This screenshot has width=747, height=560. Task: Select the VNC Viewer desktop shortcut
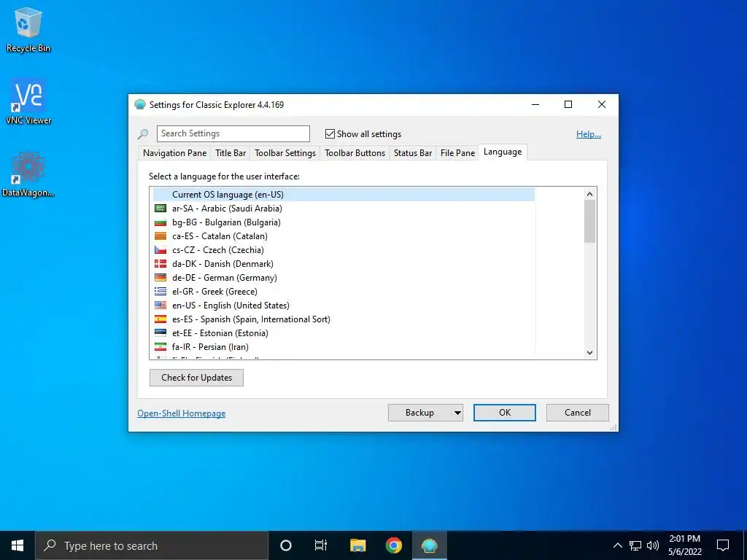[x=28, y=102]
